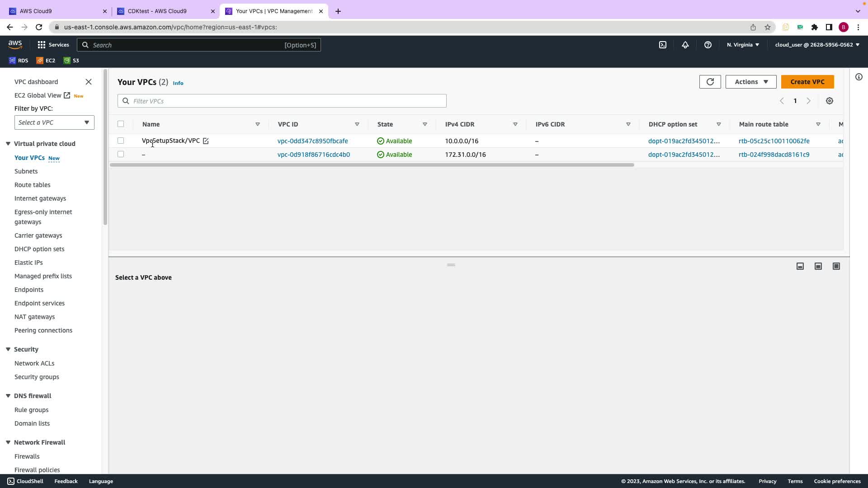Open the vpc-0dd347c8950fbcafe link
The image size is (868, 488).
312,141
